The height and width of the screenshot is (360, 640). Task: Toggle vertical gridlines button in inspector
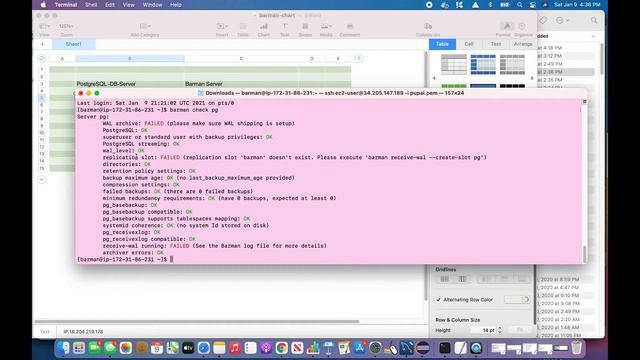462,279
